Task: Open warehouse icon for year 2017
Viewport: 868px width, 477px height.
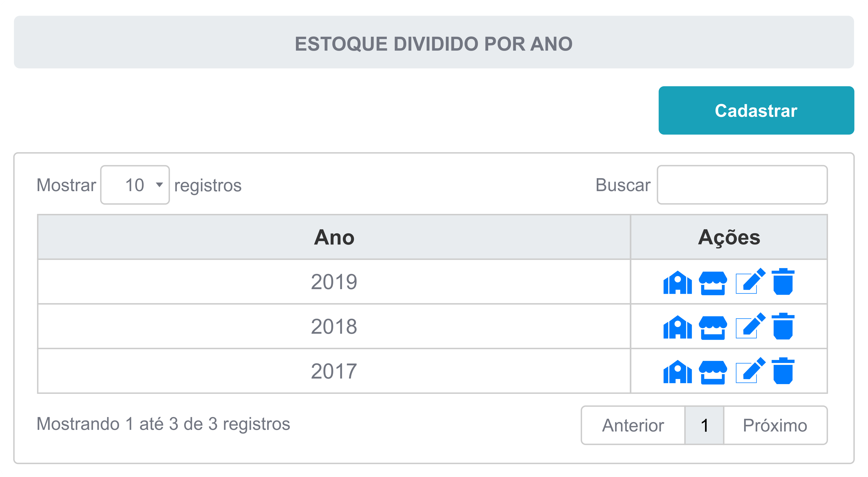Action: 677,372
